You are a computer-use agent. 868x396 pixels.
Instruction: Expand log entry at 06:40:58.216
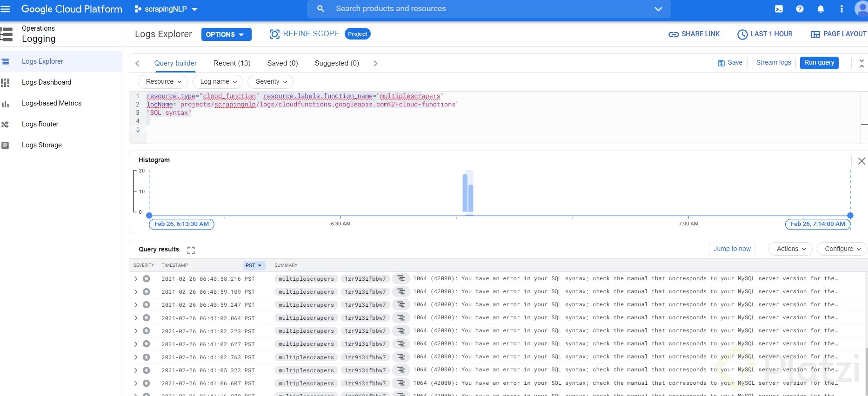tap(136, 279)
